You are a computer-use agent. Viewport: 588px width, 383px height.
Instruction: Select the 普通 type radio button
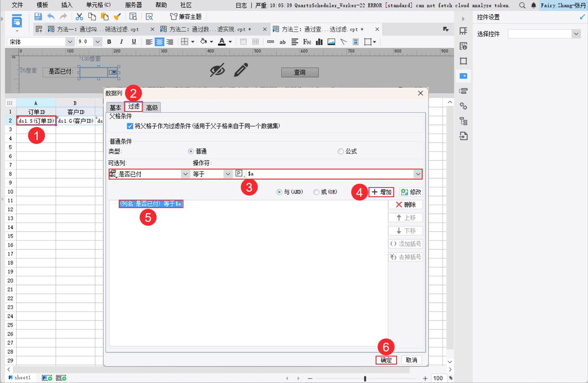191,151
